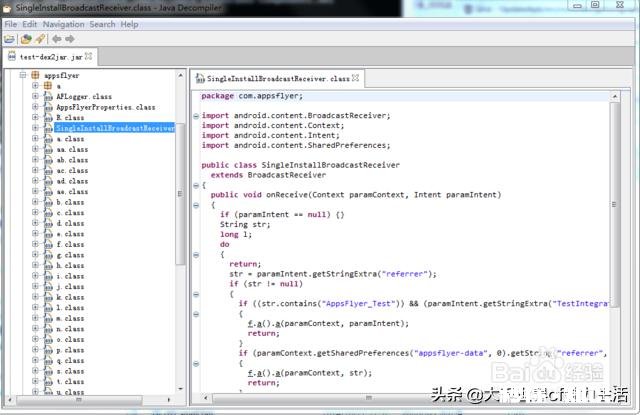Go forward with the Forward arrow icon

coord(70,39)
